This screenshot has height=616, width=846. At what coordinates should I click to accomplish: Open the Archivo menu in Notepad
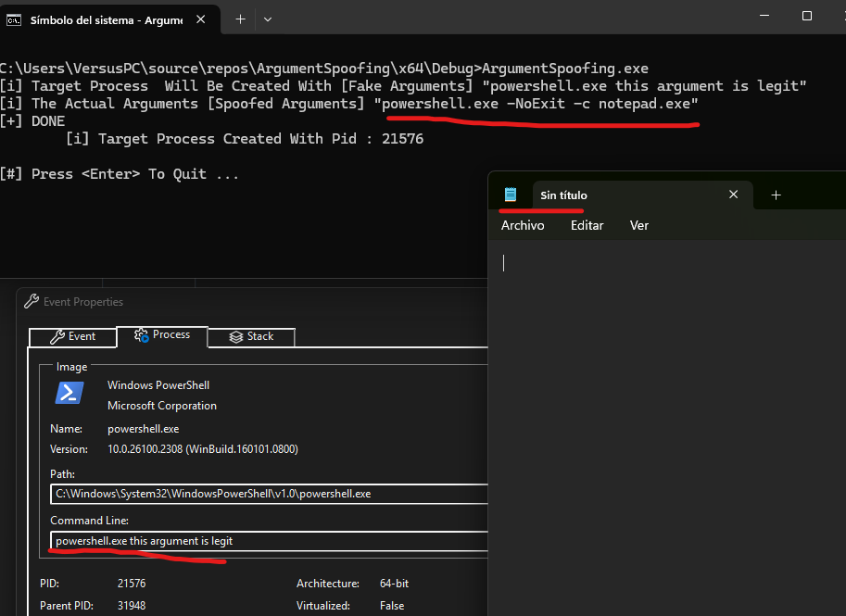click(x=523, y=225)
